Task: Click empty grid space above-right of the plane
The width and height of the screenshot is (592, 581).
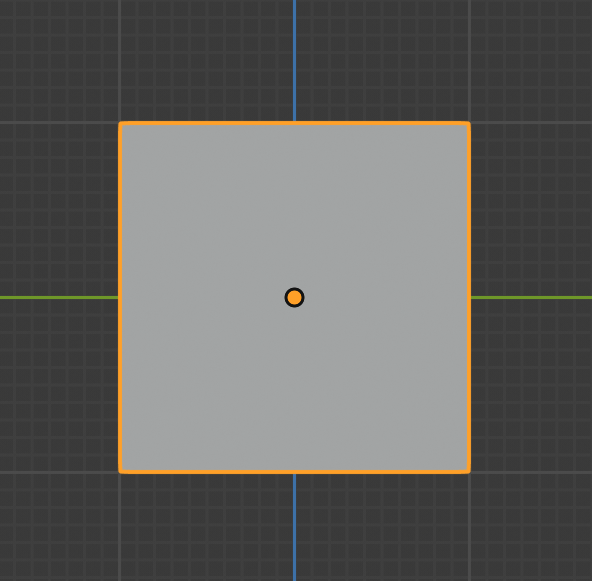Action: tap(530, 60)
